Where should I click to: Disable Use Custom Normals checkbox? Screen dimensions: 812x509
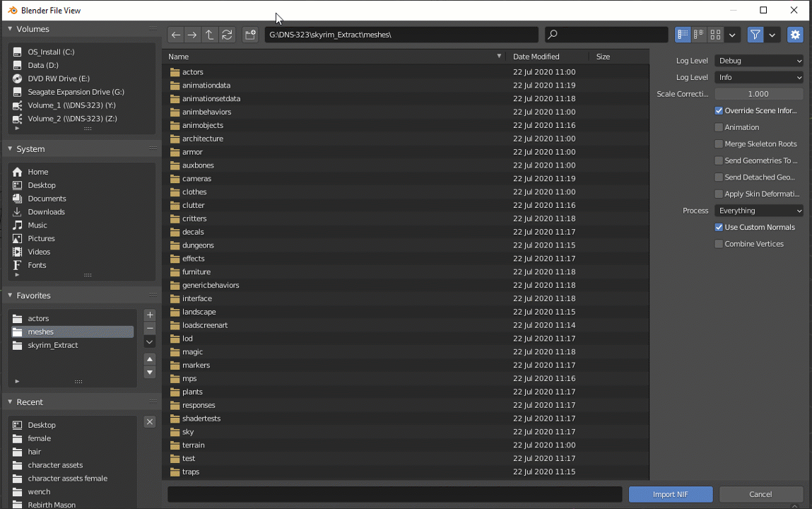(x=719, y=228)
